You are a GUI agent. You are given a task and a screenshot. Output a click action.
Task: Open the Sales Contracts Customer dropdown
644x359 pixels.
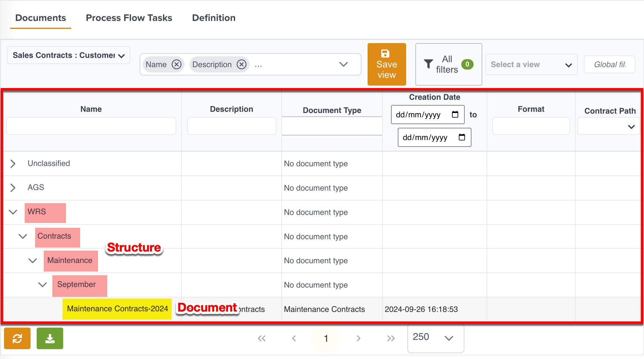69,55
